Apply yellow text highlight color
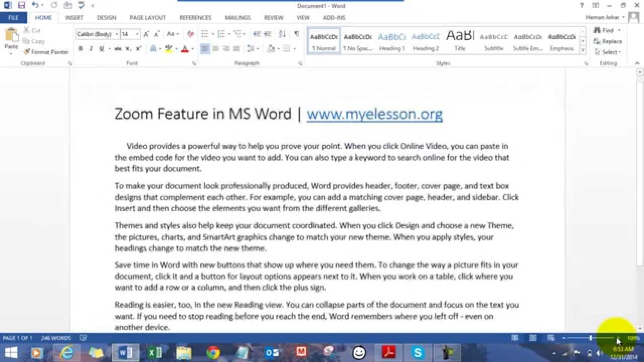The image size is (644, 362). (x=169, y=49)
